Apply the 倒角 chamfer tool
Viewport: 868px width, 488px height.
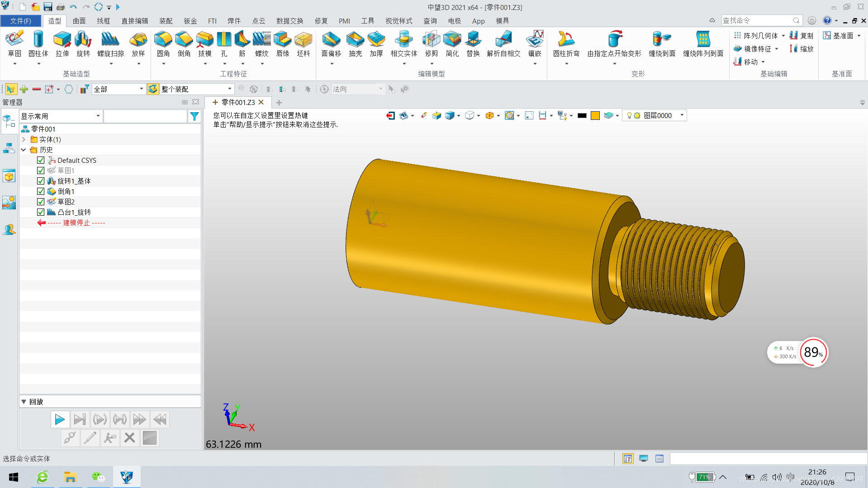click(184, 44)
